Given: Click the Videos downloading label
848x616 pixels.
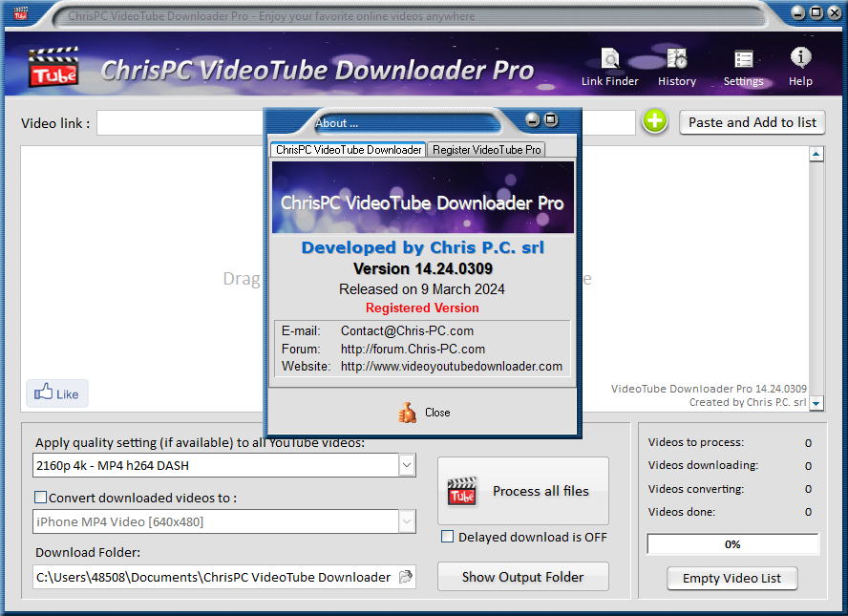Looking at the screenshot, I should tap(703, 465).
